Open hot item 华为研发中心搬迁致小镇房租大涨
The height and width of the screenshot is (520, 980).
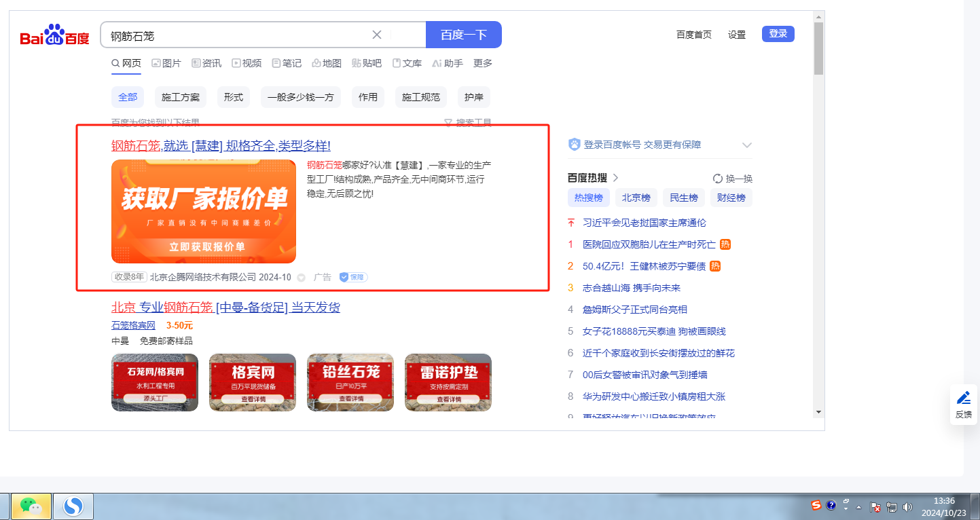tap(654, 396)
